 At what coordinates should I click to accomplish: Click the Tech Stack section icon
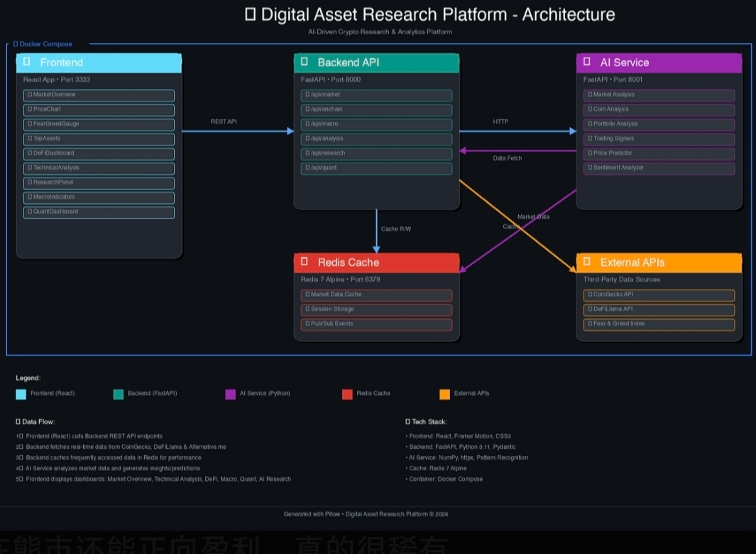[407, 422]
